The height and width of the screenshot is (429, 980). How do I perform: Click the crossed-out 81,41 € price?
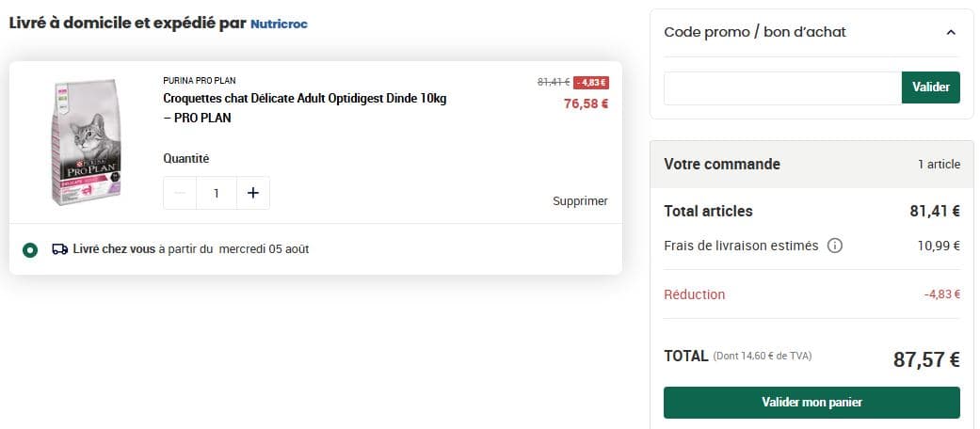554,82
